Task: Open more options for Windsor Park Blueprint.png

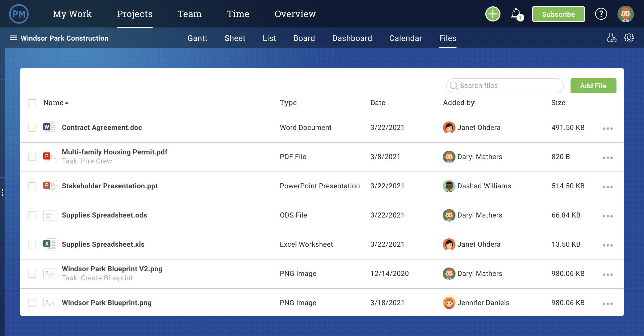Action: (x=607, y=304)
